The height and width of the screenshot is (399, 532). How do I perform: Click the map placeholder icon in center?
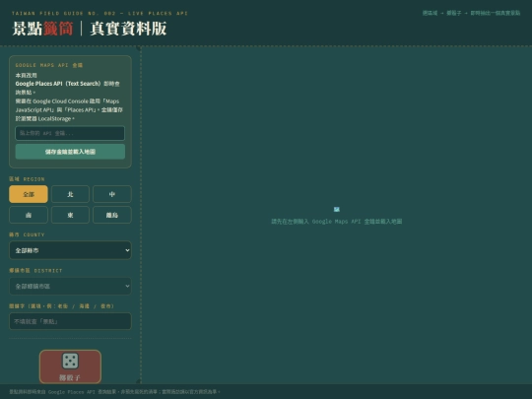coord(337,209)
